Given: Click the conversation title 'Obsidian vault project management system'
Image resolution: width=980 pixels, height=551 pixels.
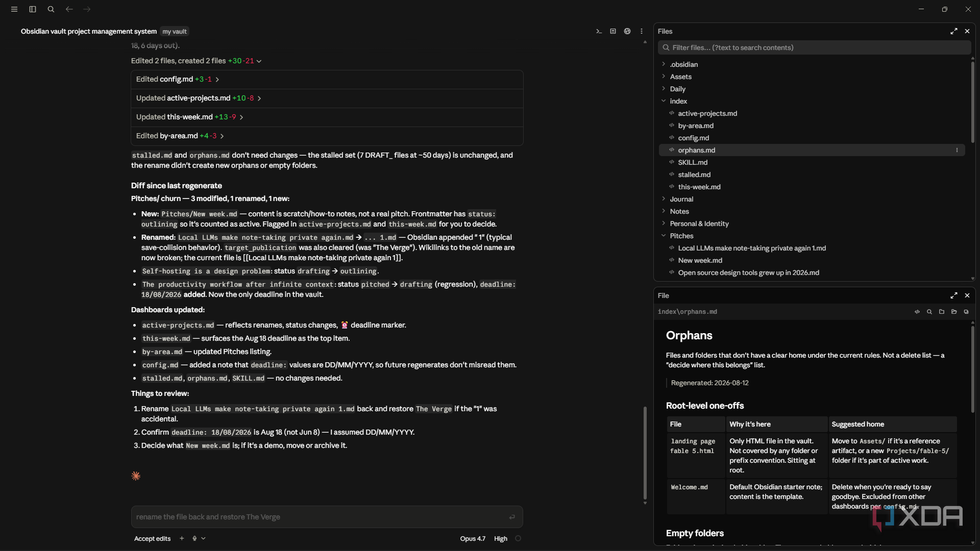Looking at the screenshot, I should [89, 32].
